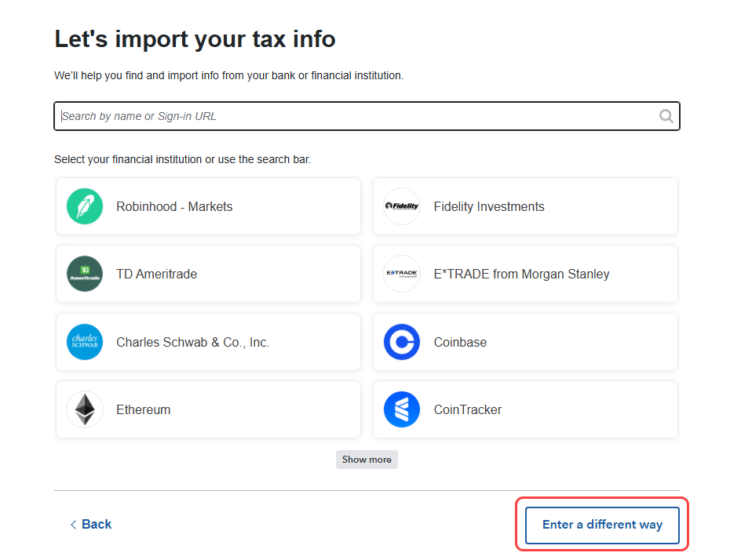Expand the list with Show more
Screen dimensions: 752x560
(x=367, y=460)
